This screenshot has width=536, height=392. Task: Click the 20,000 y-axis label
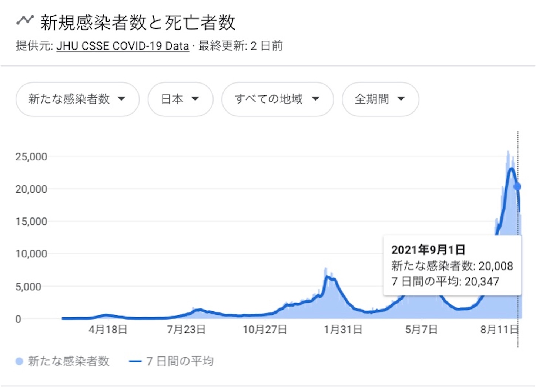click(31, 189)
